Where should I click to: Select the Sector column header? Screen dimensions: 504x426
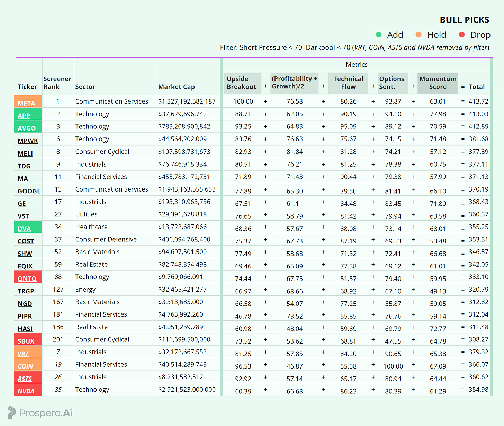(85, 87)
